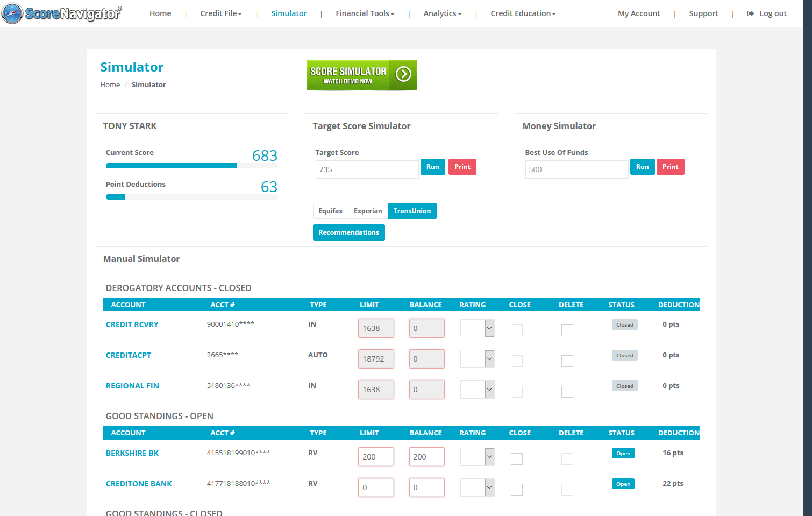Click the Balance field for BERKSHIRE BK
This screenshot has height=516, width=812.
pyautogui.click(x=426, y=457)
